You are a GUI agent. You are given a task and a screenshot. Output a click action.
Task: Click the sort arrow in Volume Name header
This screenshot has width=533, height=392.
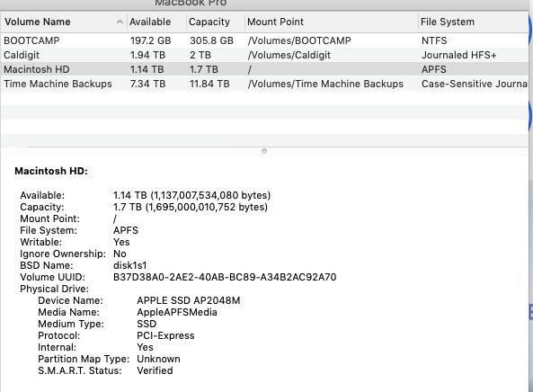click(x=120, y=22)
